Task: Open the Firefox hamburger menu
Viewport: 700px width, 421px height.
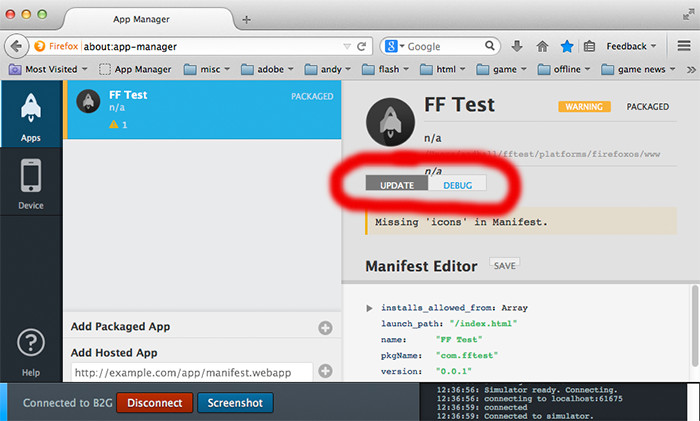Action: pyautogui.click(x=684, y=46)
